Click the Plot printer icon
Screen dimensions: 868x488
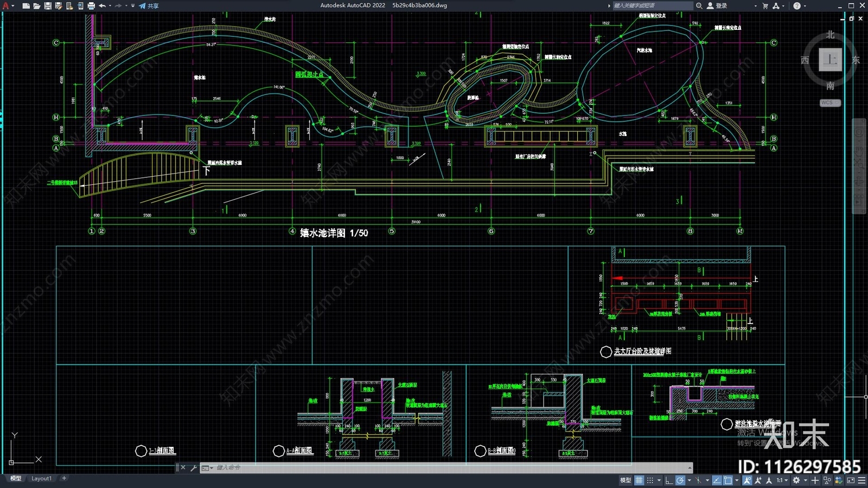pyautogui.click(x=91, y=5)
